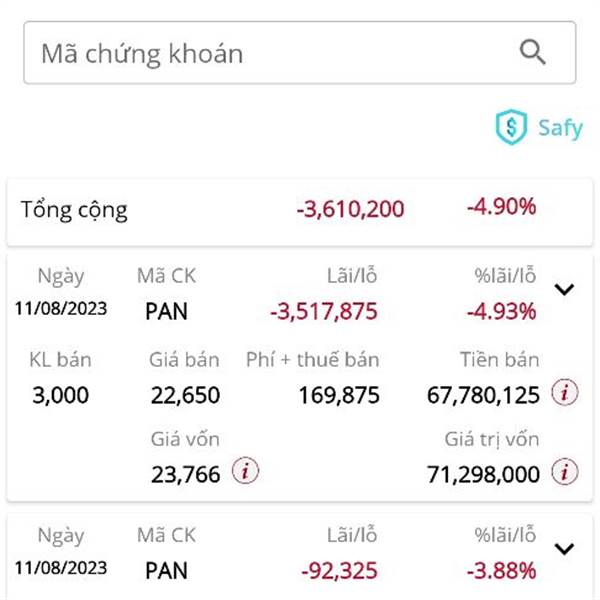The height and width of the screenshot is (600, 600).
Task: Select the Tổng cộng summary row
Action: [300, 212]
